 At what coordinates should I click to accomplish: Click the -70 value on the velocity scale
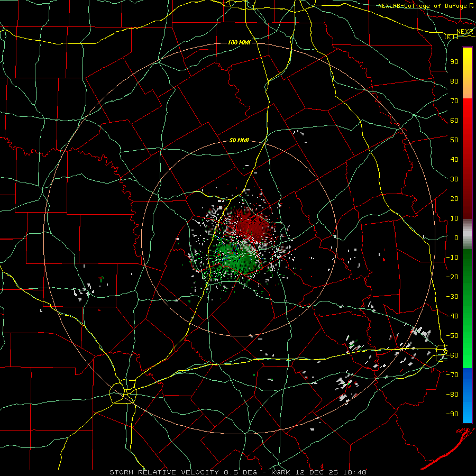(x=452, y=374)
